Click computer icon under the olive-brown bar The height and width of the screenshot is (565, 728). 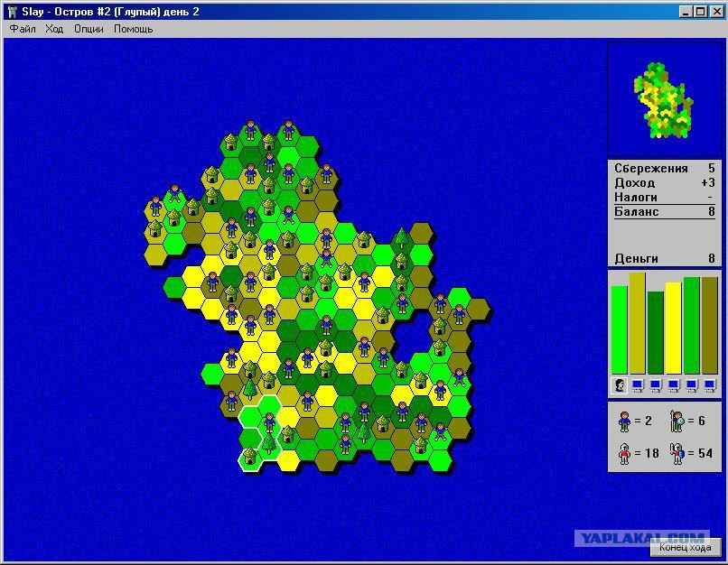coord(710,385)
